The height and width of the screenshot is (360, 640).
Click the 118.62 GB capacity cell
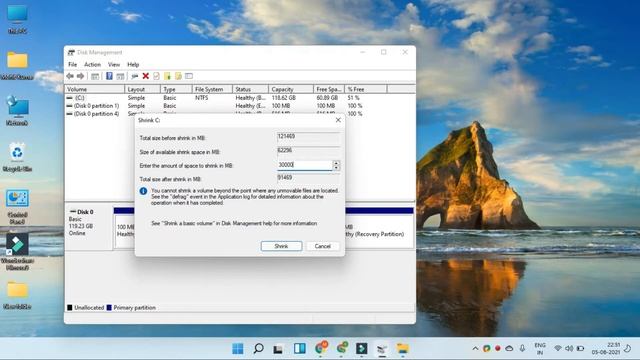tap(284, 98)
